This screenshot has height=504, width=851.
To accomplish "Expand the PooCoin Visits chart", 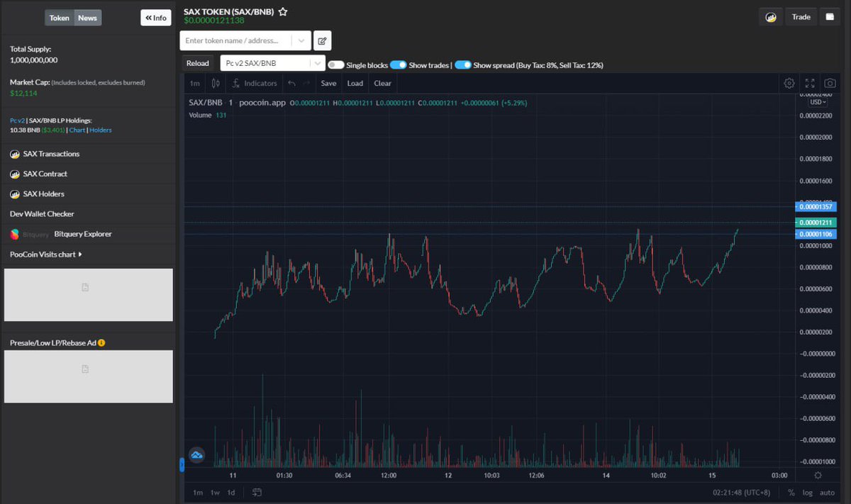I will tap(46, 254).
